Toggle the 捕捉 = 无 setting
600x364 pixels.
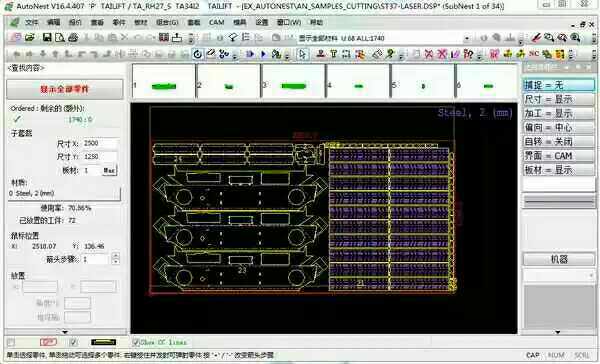559,85
